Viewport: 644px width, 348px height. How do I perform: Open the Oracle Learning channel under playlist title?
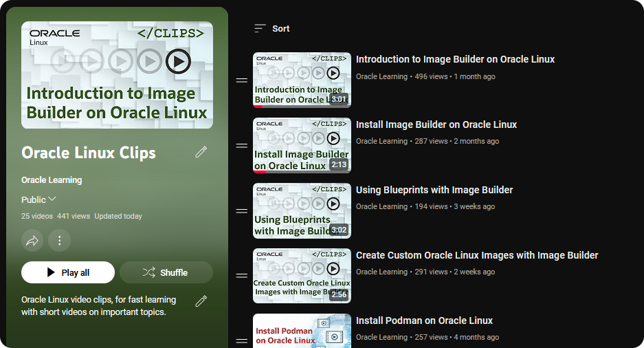tap(52, 180)
